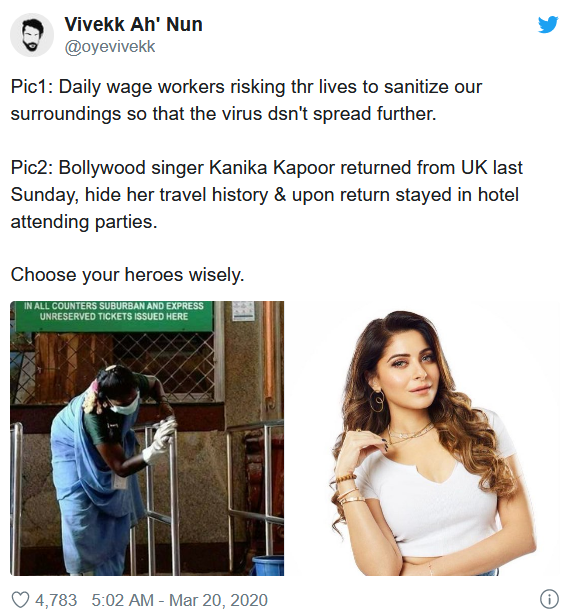Viewport: 570px width, 615px height.
Task: Click the 'Choose your heroes wisely.' line
Action: tap(127, 275)
